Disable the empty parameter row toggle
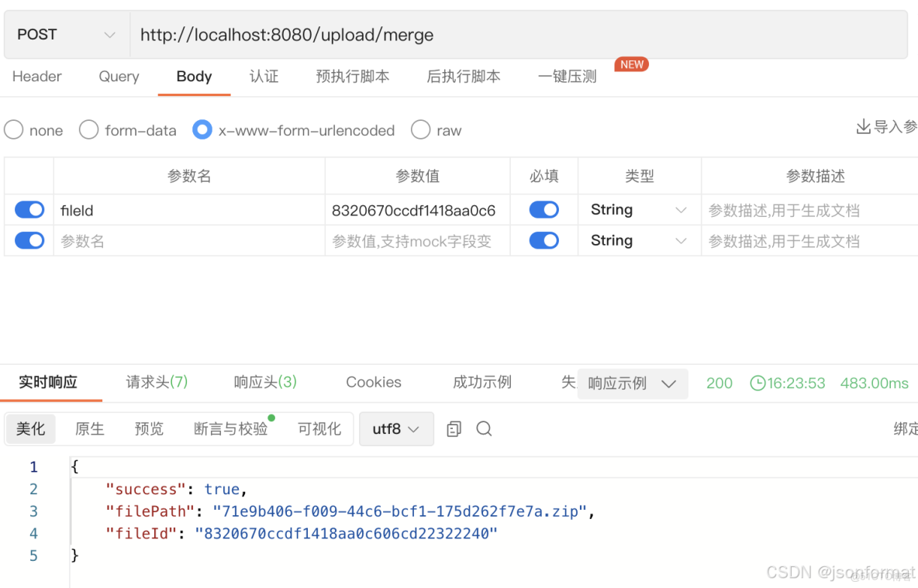 pos(29,240)
